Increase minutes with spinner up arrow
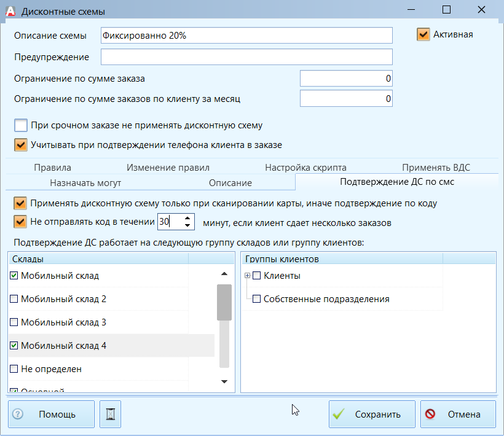Viewport: 504px width, 436px height. point(187,218)
